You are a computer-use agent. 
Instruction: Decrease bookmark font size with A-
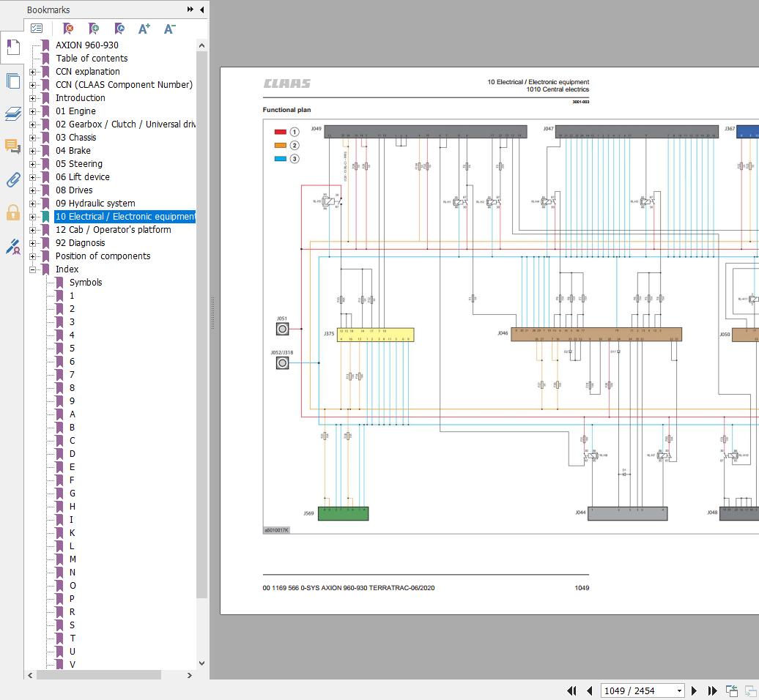(x=170, y=29)
